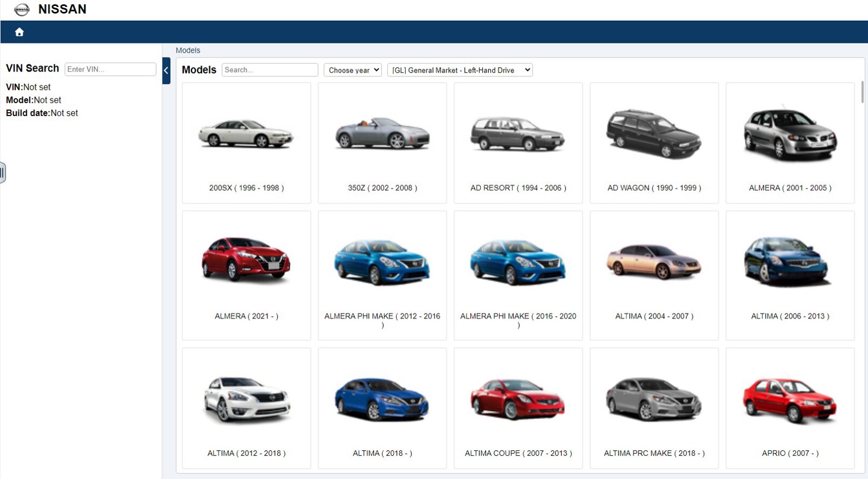The width and height of the screenshot is (868, 479).
Task: Select AD RESORT ( 1994 - 2006 ) label
Action: click(x=518, y=188)
